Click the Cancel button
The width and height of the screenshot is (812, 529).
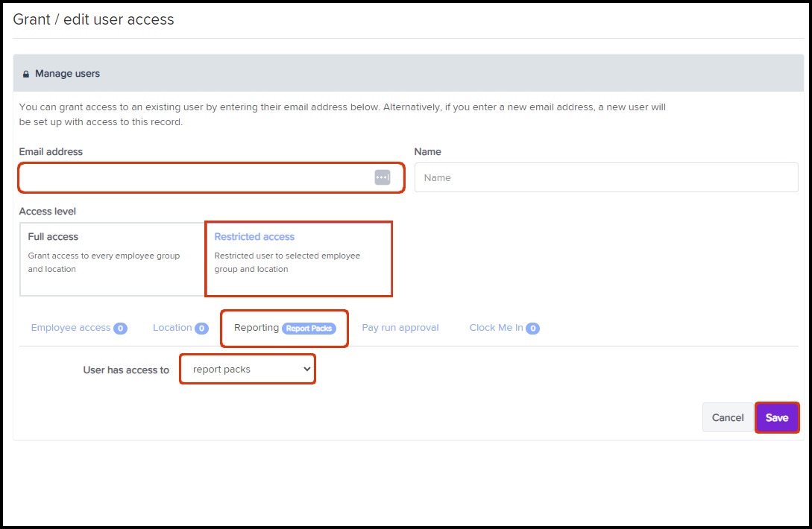pyautogui.click(x=727, y=418)
